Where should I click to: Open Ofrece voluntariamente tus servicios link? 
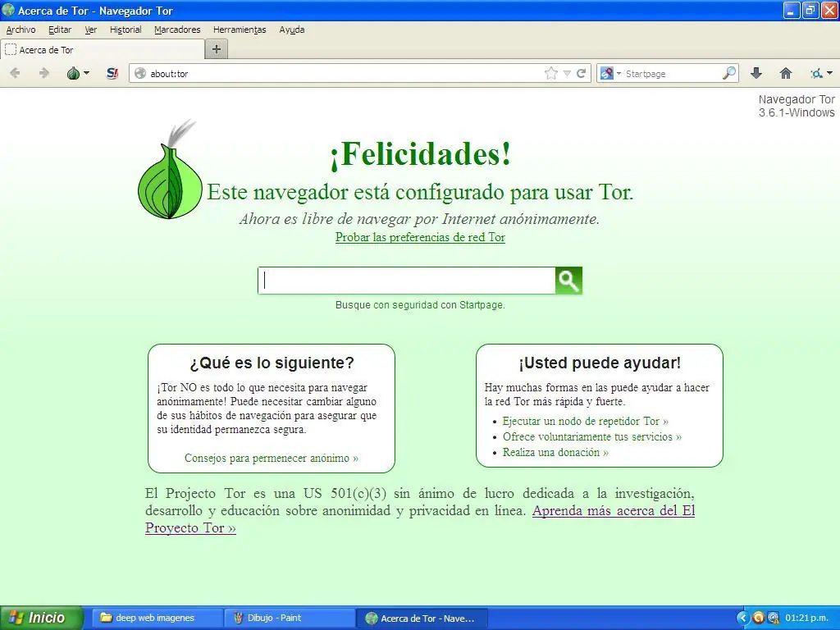[x=592, y=436]
